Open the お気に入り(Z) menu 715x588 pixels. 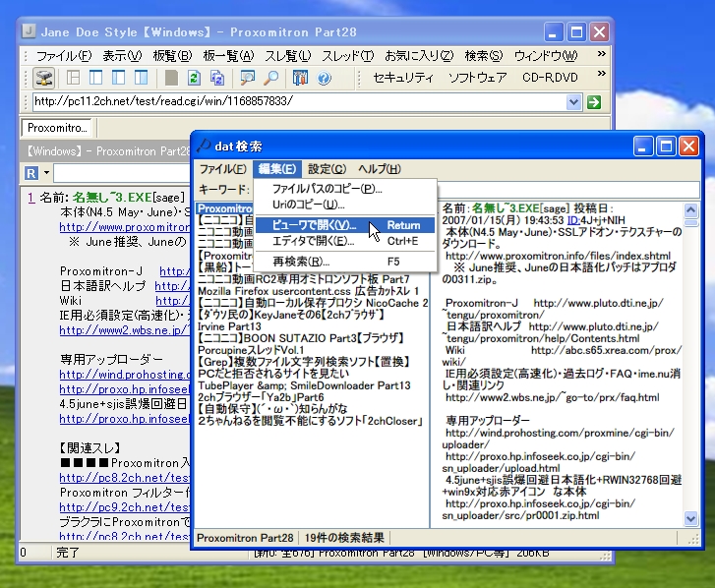point(419,56)
